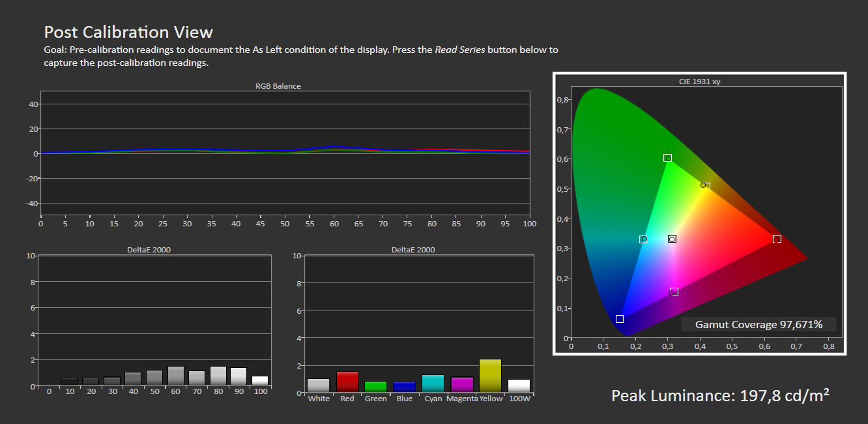Select the 30% bar in grayscale DeltaE chart

pos(112,382)
